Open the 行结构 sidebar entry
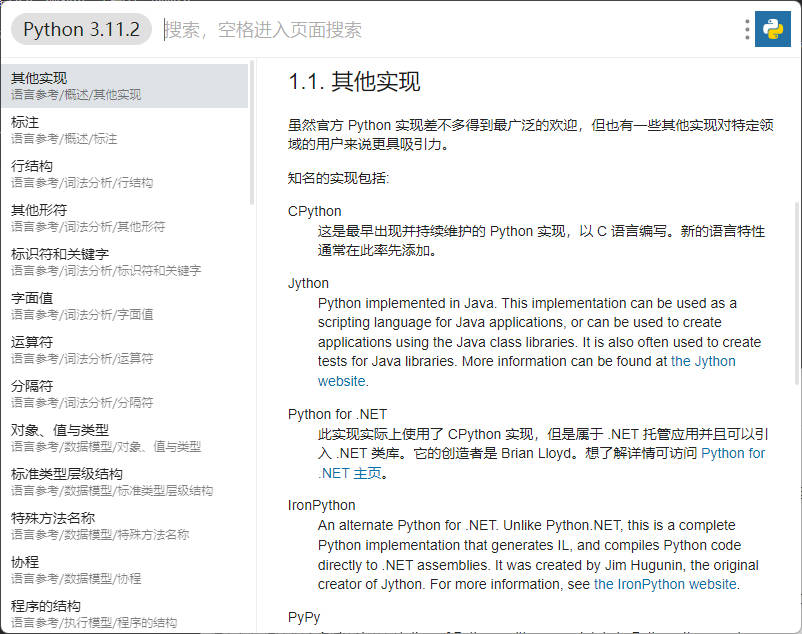The height and width of the screenshot is (634, 802). coord(125,174)
